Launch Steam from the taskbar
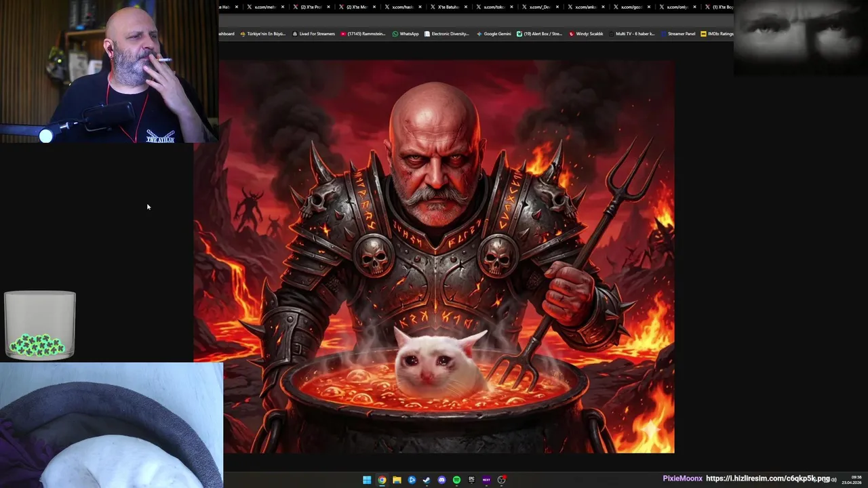868x488 pixels. 427,480
